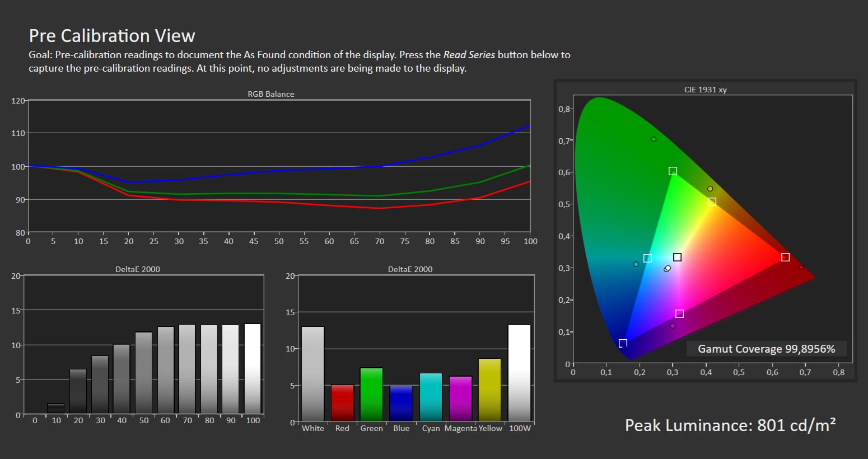The height and width of the screenshot is (459, 868).
Task: Click the green primary target square in CIE diagram
Action: coord(673,171)
